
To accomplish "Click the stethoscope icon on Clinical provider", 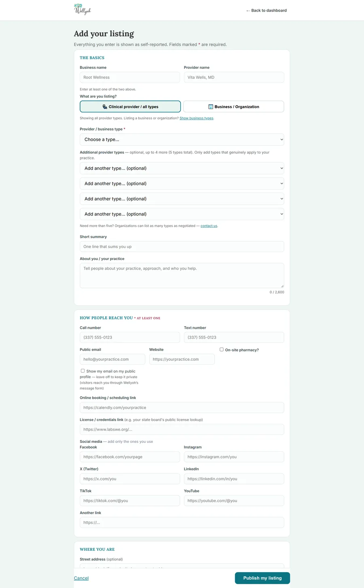I will coord(105,107).
